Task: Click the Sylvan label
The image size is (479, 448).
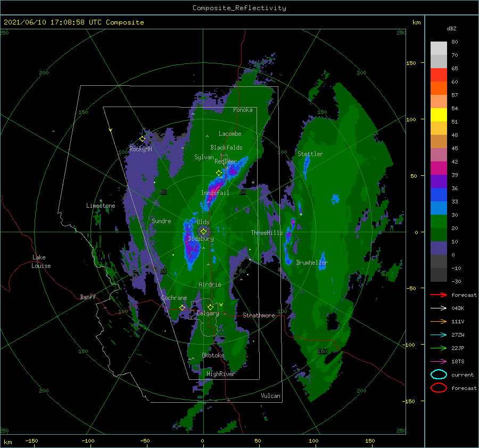Action: [204, 157]
